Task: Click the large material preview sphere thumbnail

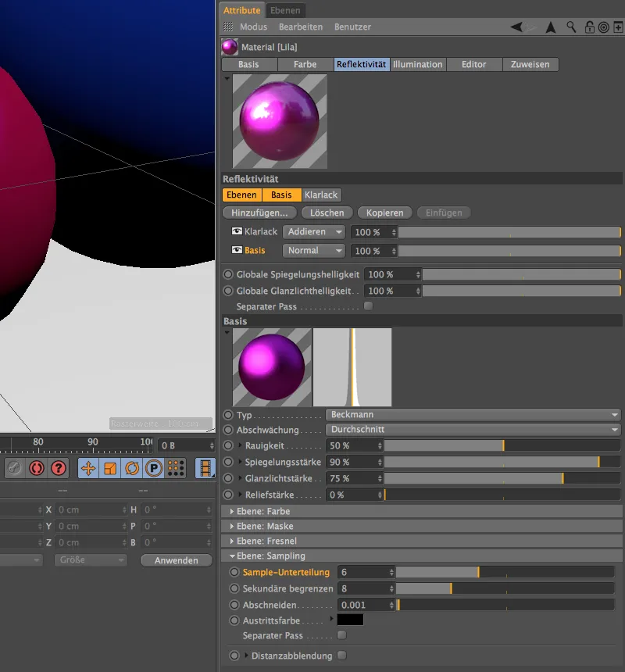Action: pyautogui.click(x=280, y=121)
